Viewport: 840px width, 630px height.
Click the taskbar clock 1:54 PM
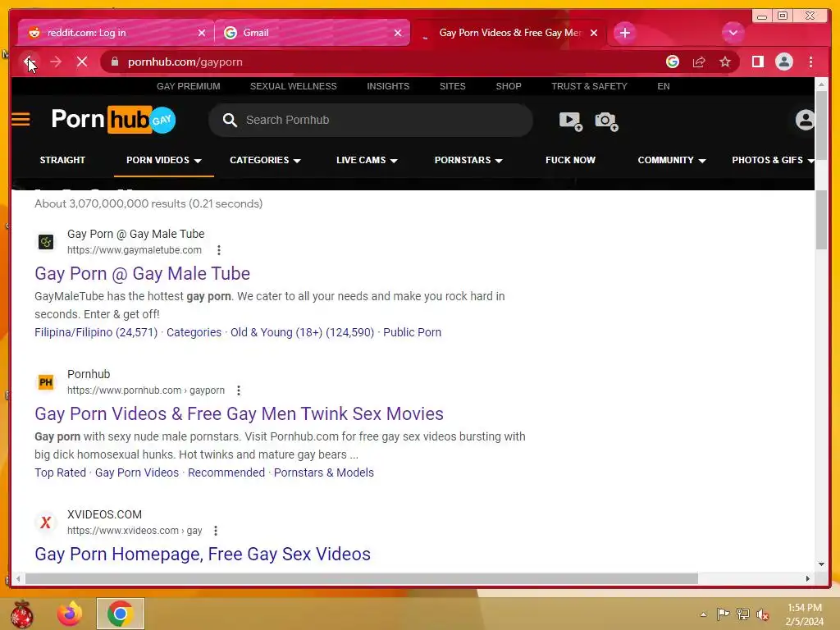tap(804, 608)
